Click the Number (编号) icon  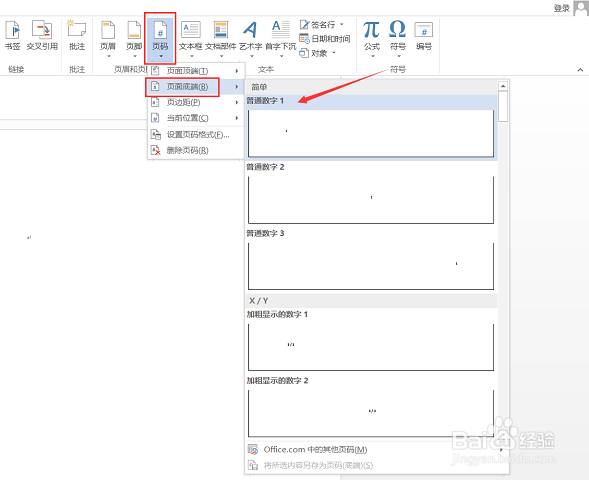(424, 30)
